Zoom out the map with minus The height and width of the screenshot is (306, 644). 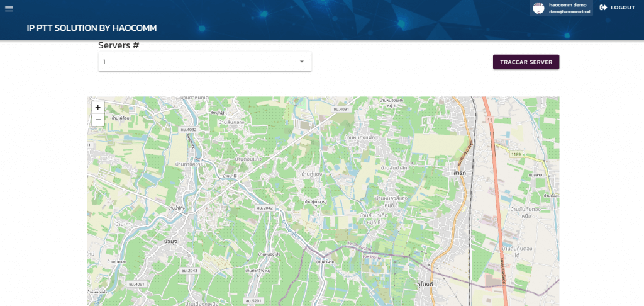point(97,120)
